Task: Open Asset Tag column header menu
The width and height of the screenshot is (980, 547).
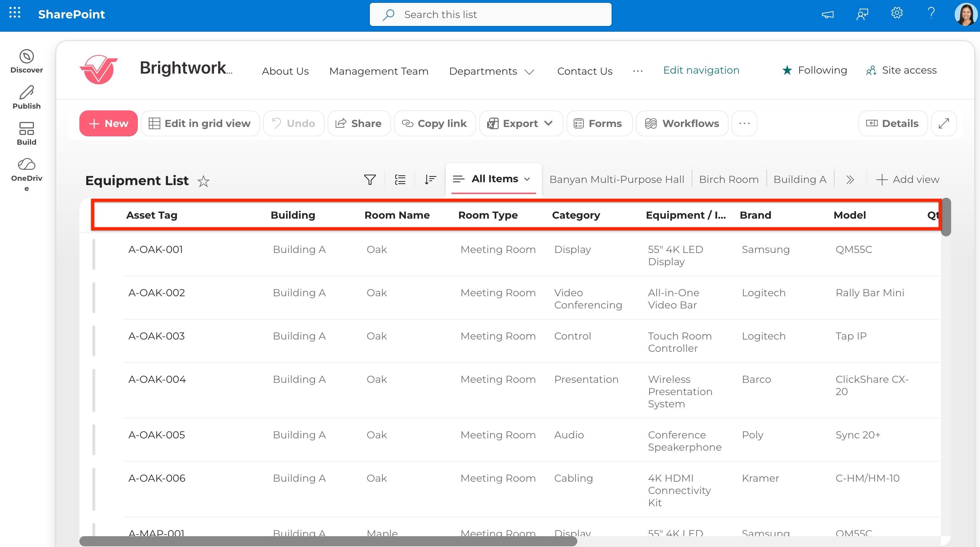Action: tap(152, 215)
